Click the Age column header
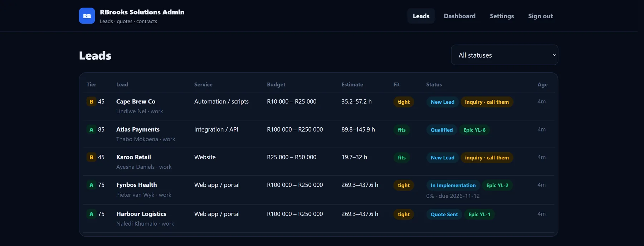 coord(542,85)
